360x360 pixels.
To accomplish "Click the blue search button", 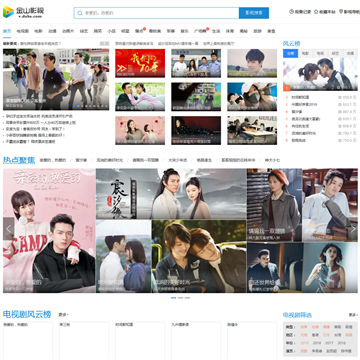I will click(254, 13).
